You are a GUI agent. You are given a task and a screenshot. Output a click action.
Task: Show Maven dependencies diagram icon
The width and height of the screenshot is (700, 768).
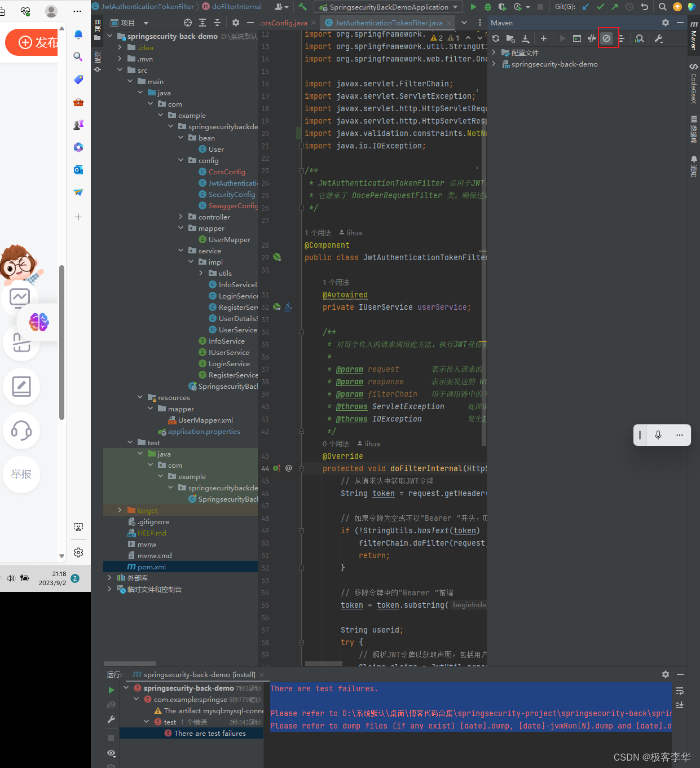coord(639,38)
